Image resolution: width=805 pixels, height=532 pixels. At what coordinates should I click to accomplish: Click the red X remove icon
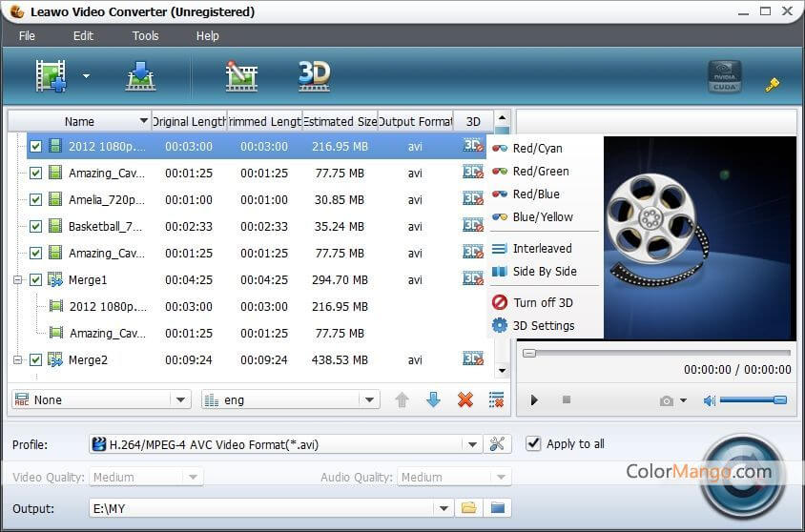pos(465,399)
